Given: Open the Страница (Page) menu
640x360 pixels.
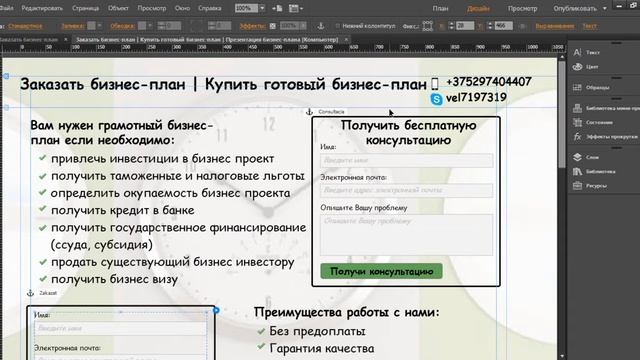Looking at the screenshot, I should pos(85,8).
